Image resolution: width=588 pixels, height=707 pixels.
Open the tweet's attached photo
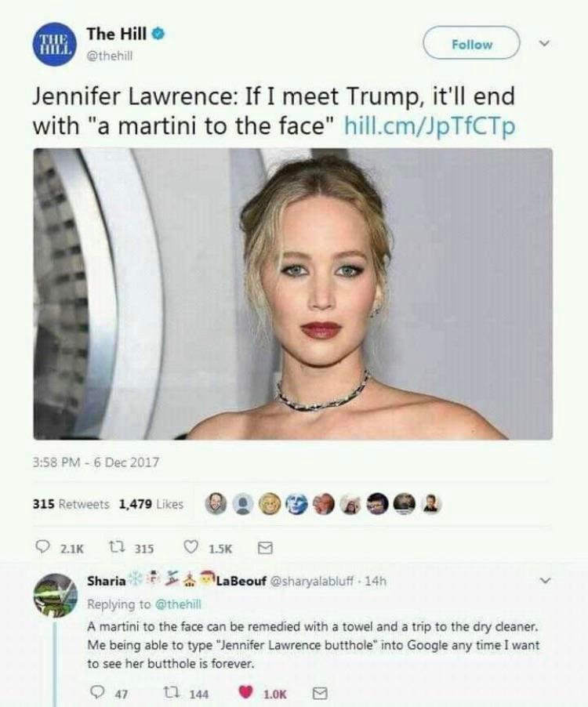pos(292,293)
